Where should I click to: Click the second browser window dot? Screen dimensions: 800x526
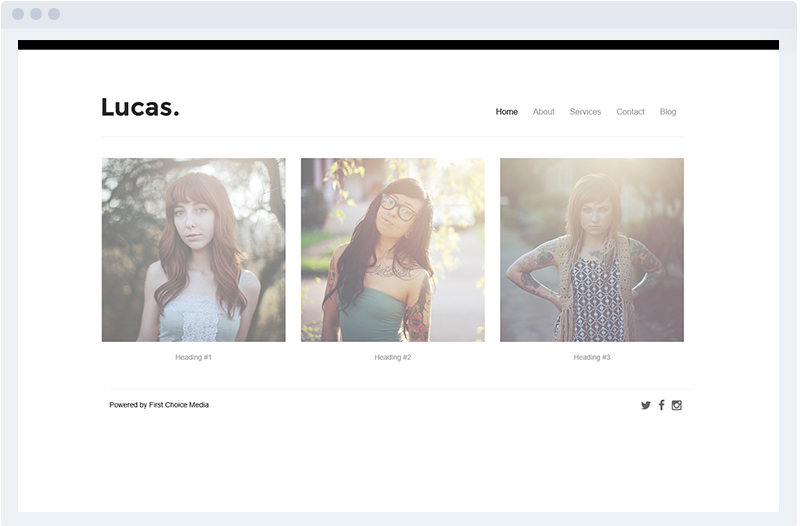[36, 14]
